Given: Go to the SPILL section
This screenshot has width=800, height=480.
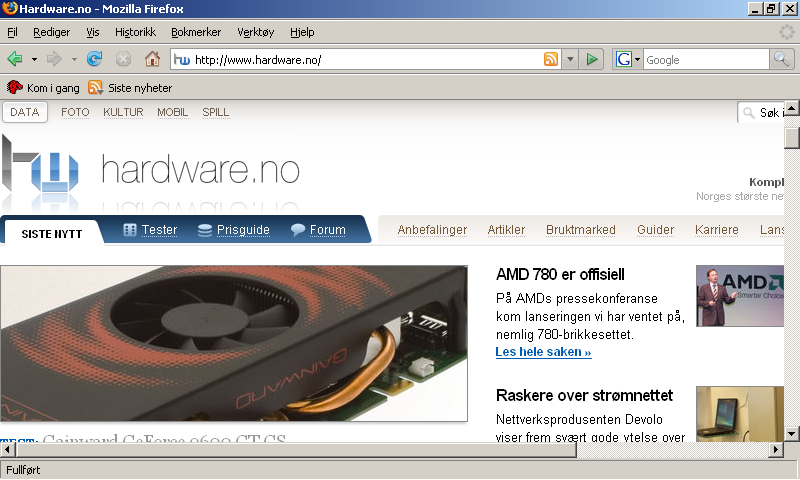Looking at the screenshot, I should [215, 112].
